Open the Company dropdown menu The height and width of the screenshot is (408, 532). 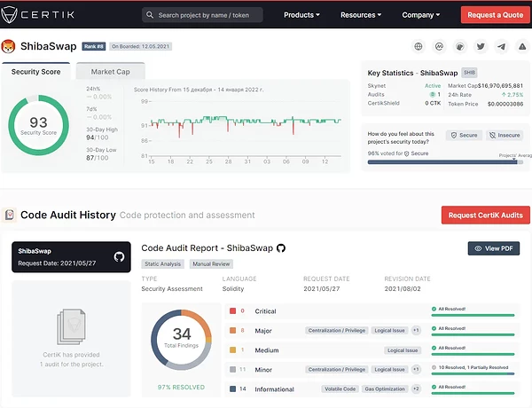(420, 15)
